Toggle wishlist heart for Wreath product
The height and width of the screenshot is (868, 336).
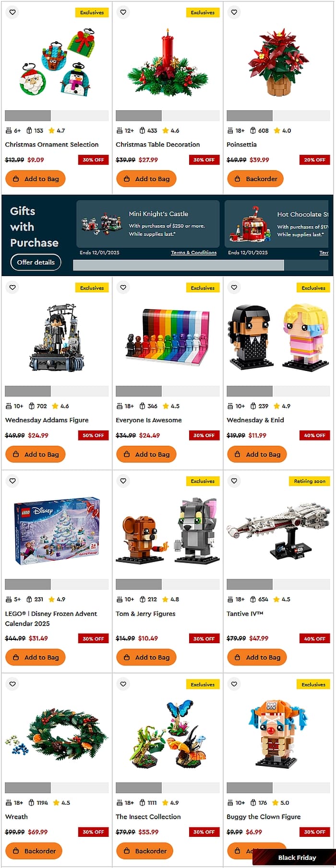point(13,684)
